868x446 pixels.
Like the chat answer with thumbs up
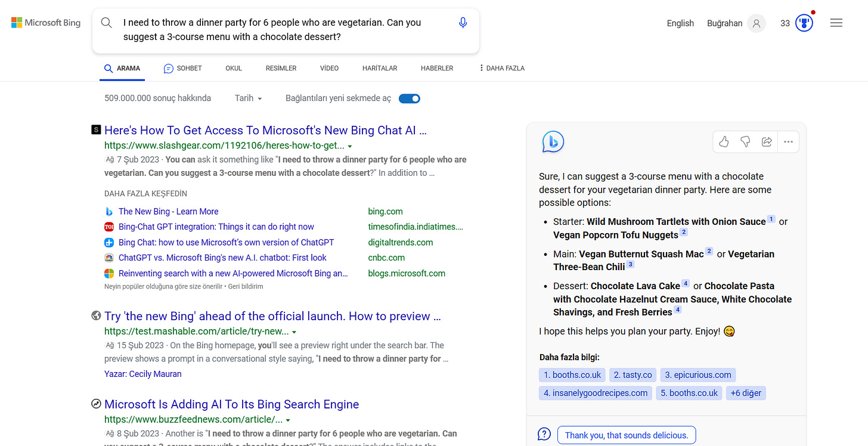pyautogui.click(x=724, y=142)
